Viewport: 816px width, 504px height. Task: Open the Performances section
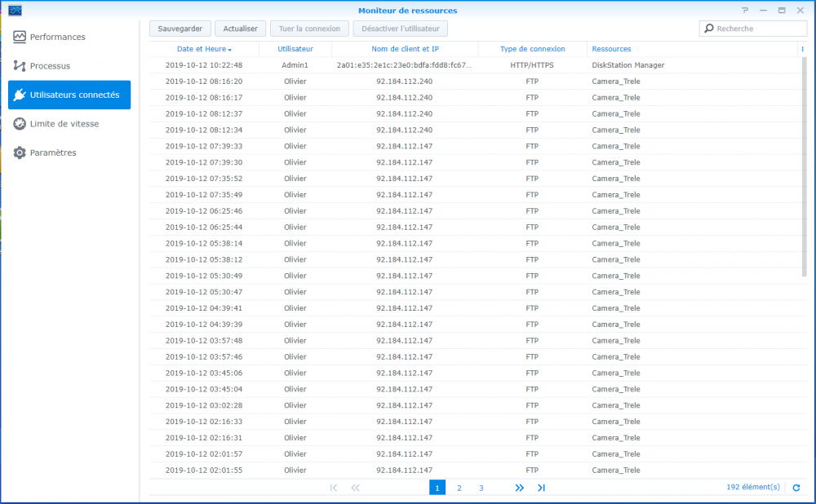click(x=69, y=37)
